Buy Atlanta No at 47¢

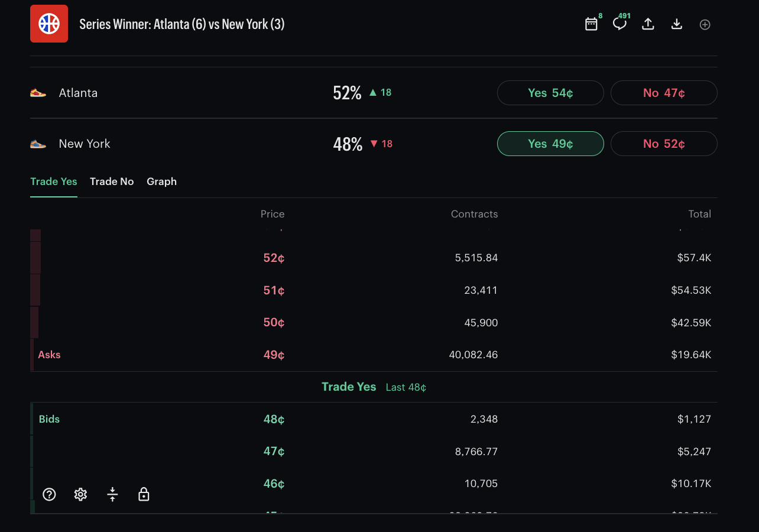664,93
